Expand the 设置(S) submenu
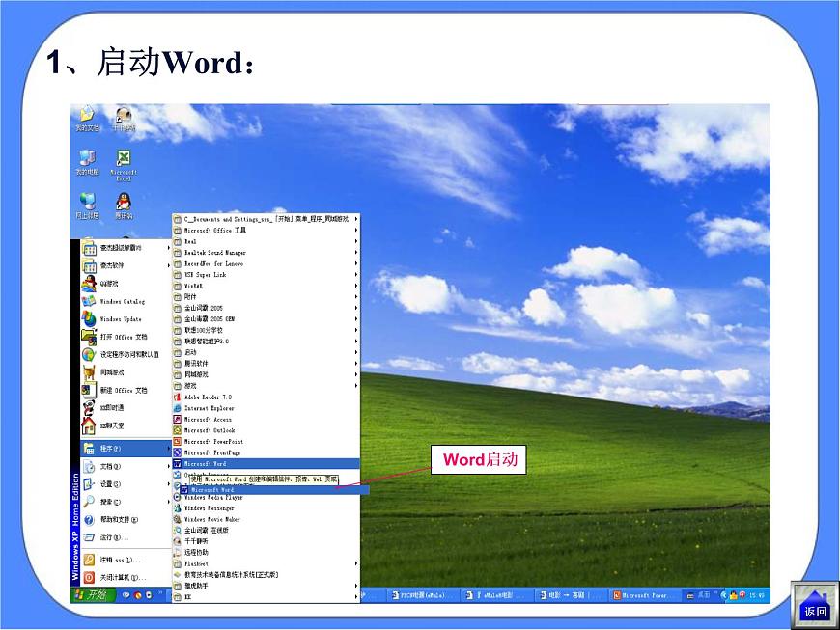This screenshot has width=840, height=630. pyautogui.click(x=125, y=484)
